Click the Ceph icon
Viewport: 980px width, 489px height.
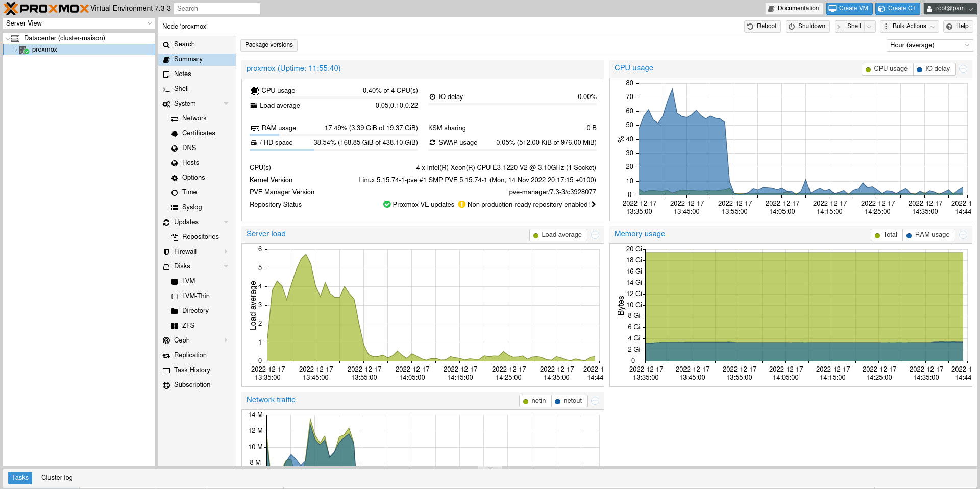point(166,341)
